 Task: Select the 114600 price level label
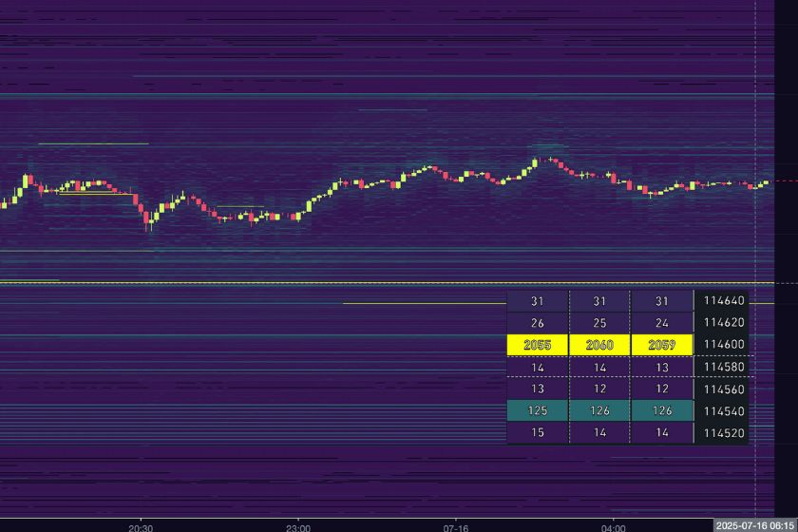click(724, 345)
